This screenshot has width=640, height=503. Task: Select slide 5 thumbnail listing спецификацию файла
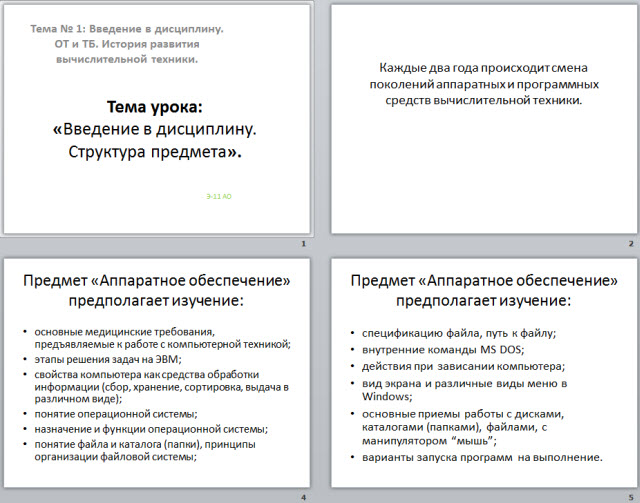(x=484, y=372)
